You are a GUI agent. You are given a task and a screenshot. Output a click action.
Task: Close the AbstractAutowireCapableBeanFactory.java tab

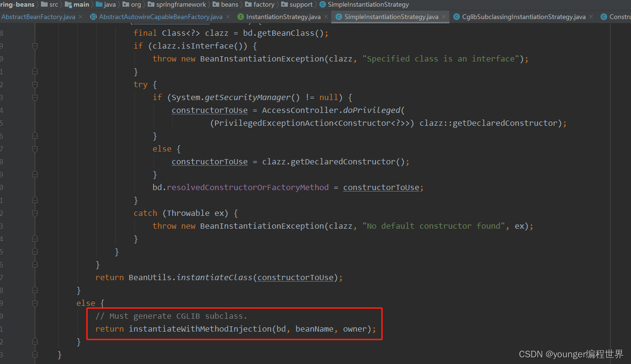tap(227, 17)
